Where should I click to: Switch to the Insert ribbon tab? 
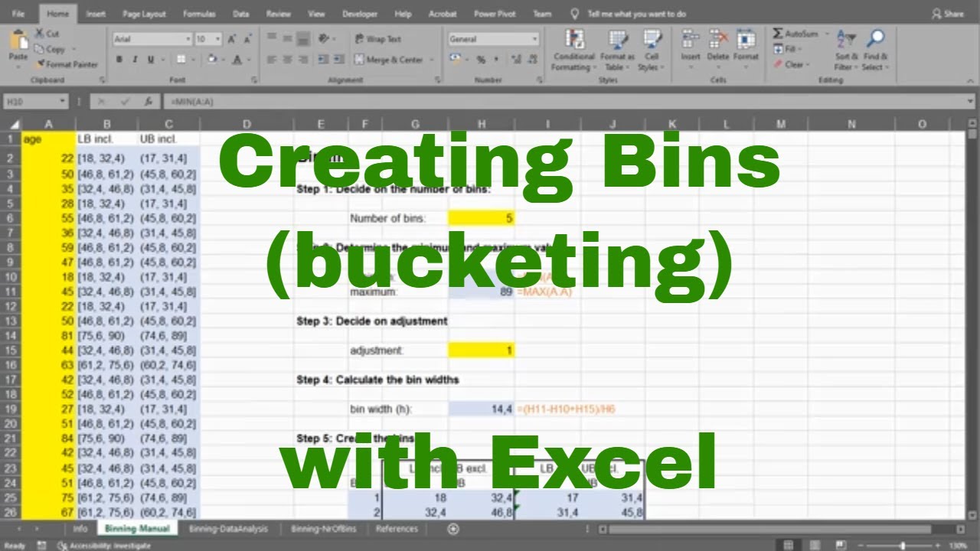(96, 14)
